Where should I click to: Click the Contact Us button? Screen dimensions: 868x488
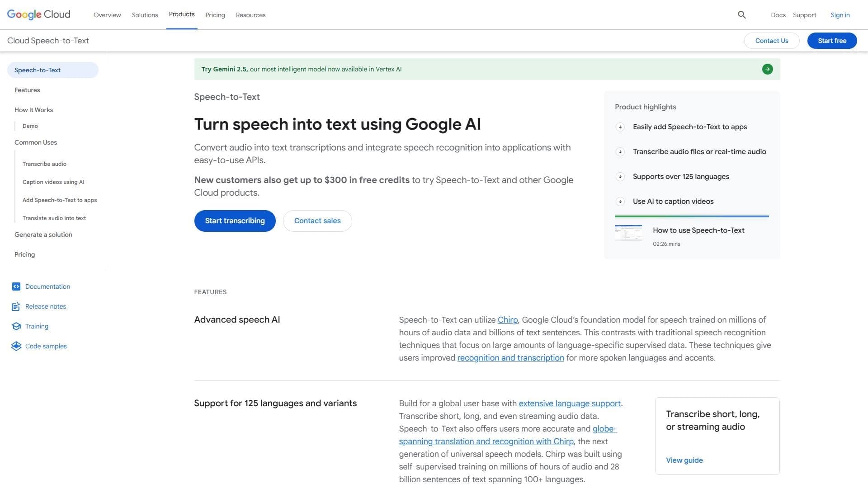pyautogui.click(x=772, y=41)
